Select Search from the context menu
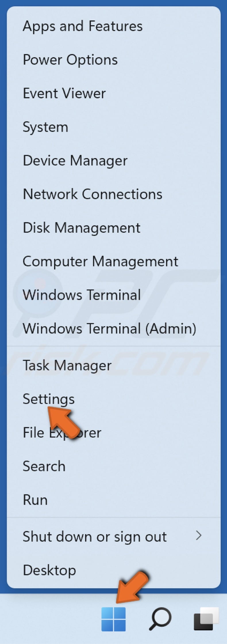Image resolution: width=227 pixels, height=644 pixels. point(44,466)
